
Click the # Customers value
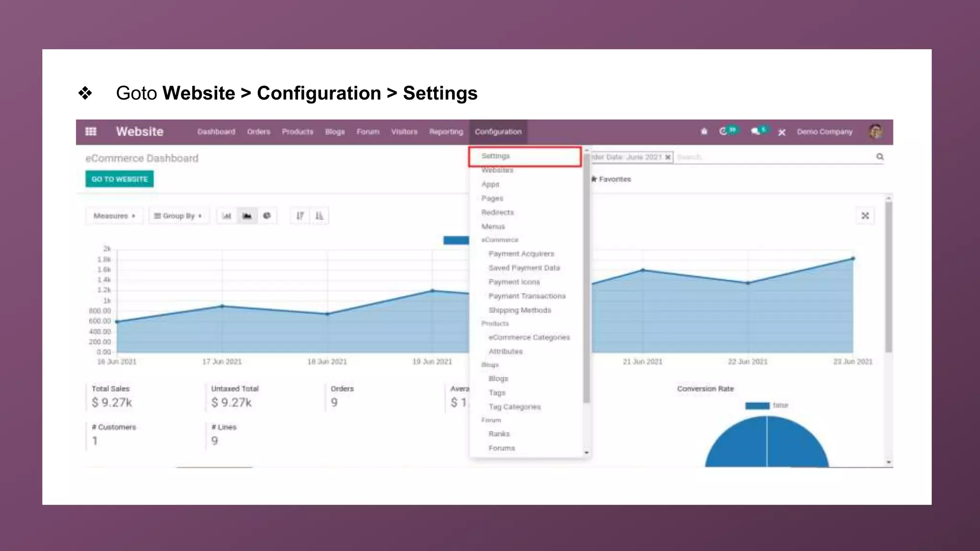[95, 441]
